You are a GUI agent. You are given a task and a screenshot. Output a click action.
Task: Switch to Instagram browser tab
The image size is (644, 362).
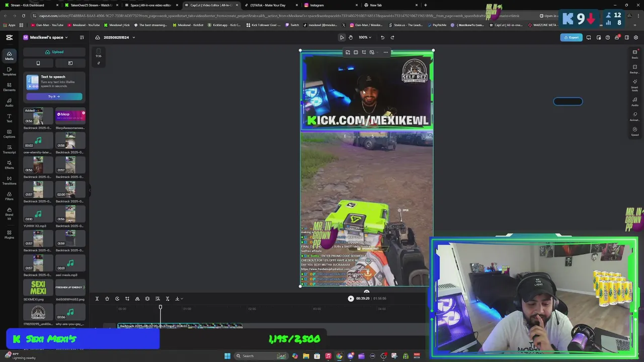331,5
